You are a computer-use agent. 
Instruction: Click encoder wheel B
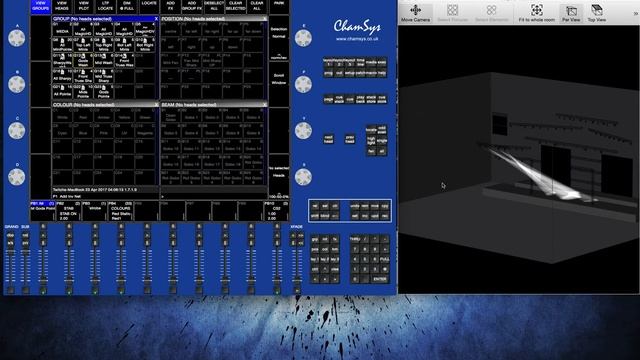17,84
